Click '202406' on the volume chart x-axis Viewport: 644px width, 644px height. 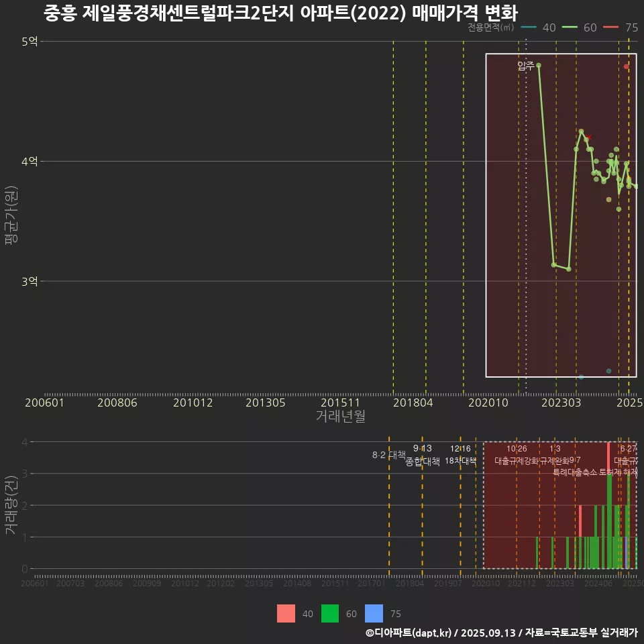598,583
